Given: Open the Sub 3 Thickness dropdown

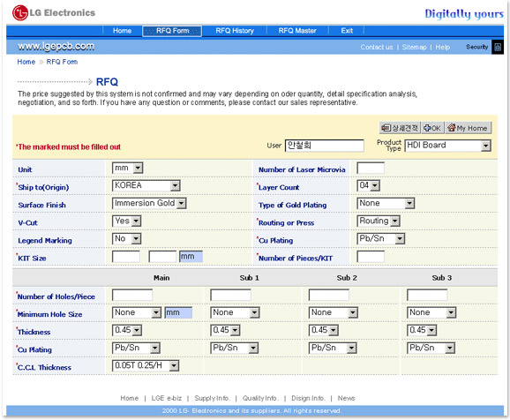Looking at the screenshot, I should (x=422, y=331).
